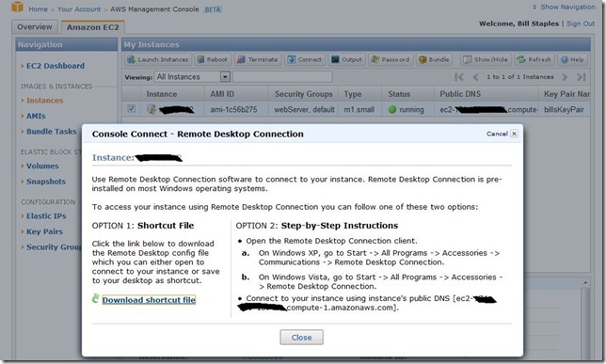Open EC2 Dashboard in navigation

tap(56, 66)
